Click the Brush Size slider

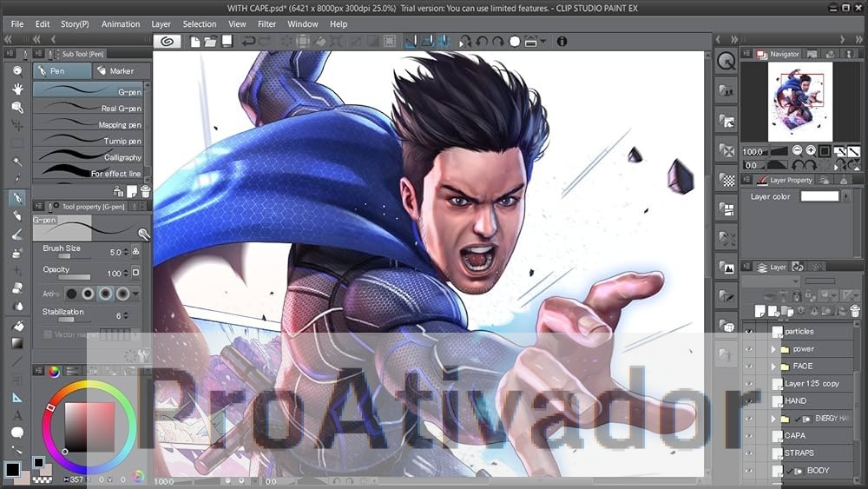(x=74, y=256)
